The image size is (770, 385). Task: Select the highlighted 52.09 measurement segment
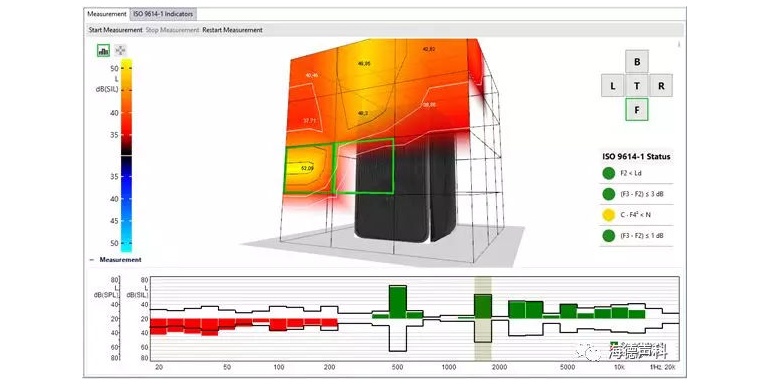coord(309,168)
